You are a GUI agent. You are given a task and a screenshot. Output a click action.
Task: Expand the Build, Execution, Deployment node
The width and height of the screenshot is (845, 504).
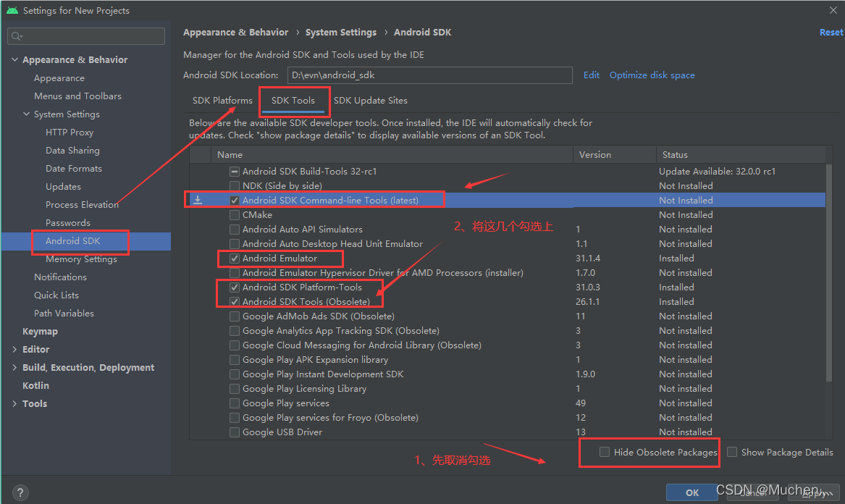click(14, 368)
